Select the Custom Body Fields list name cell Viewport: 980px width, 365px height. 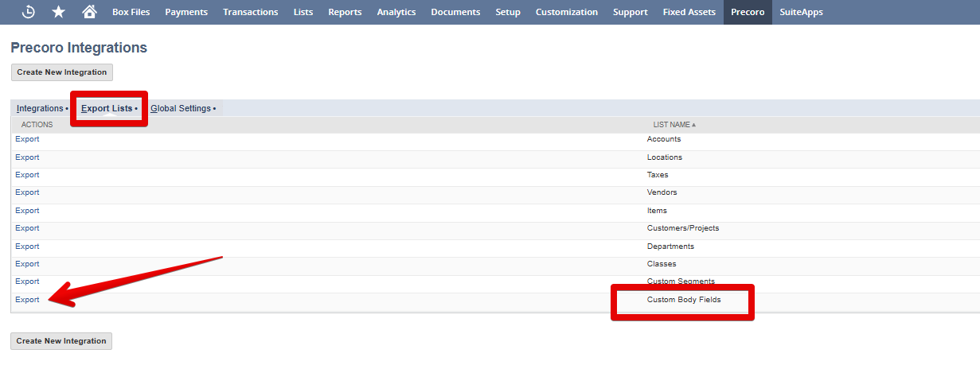click(x=684, y=300)
